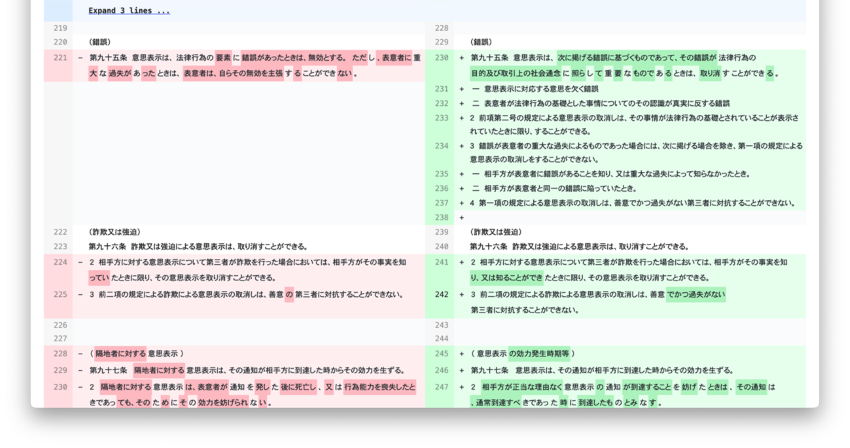Click removed text starting '第九十五条' on line 221
Viewport: 850px width, 448px height.
[255, 65]
